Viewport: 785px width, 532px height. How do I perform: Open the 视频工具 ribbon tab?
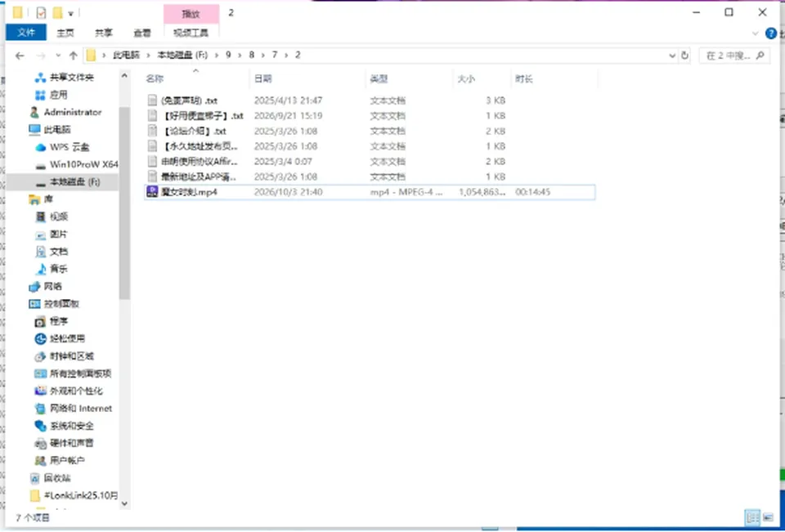[191, 33]
